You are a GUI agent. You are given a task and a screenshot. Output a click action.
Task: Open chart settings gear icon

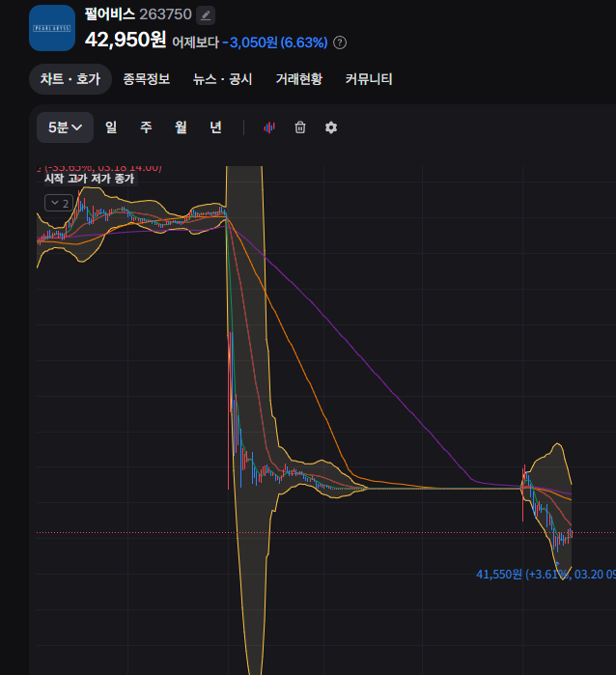pyautogui.click(x=330, y=127)
